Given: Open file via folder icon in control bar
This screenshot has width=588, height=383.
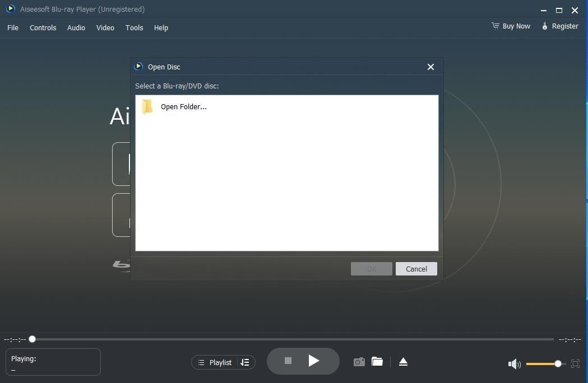Looking at the screenshot, I should tap(377, 361).
